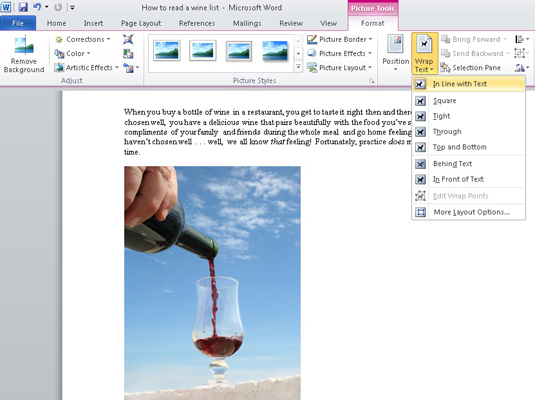
Task: Select the first picture style thumbnail
Action: pos(167,51)
